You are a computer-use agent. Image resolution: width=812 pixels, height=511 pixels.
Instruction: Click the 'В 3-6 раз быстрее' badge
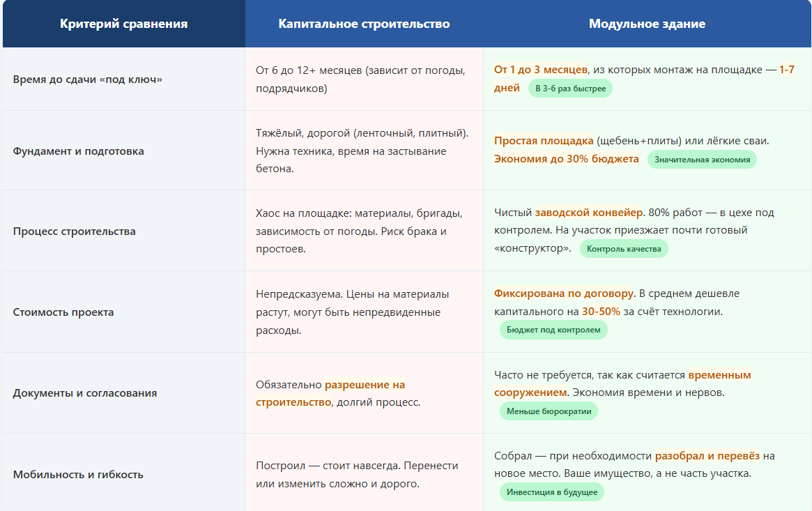[x=570, y=89]
